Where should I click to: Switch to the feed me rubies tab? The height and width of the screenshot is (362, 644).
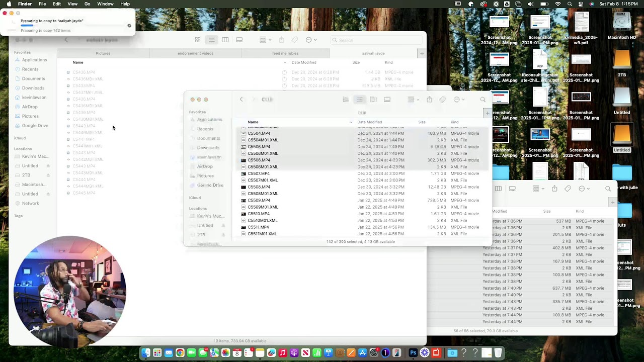[x=285, y=53]
